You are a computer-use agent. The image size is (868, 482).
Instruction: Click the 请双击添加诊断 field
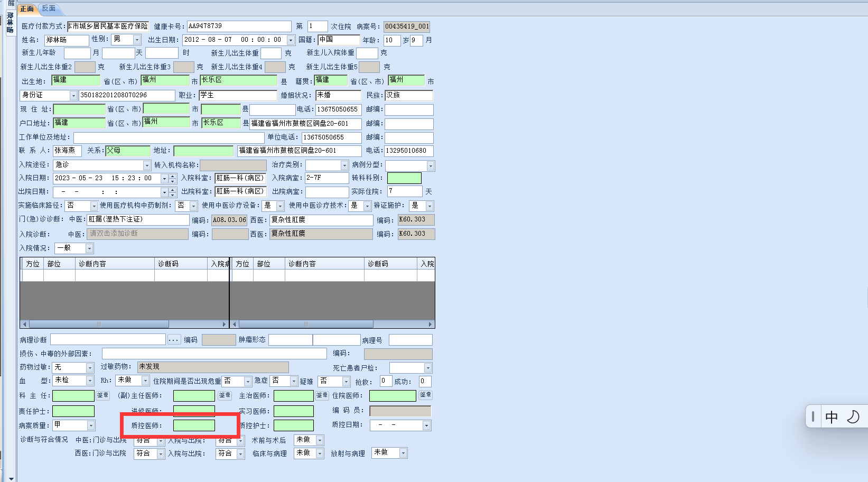pyautogui.click(x=137, y=234)
